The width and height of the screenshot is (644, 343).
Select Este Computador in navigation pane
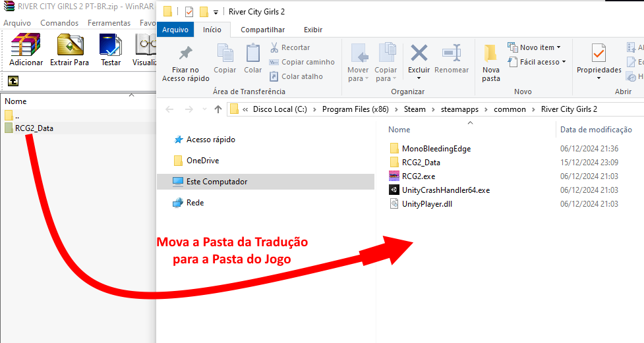(x=266, y=181)
